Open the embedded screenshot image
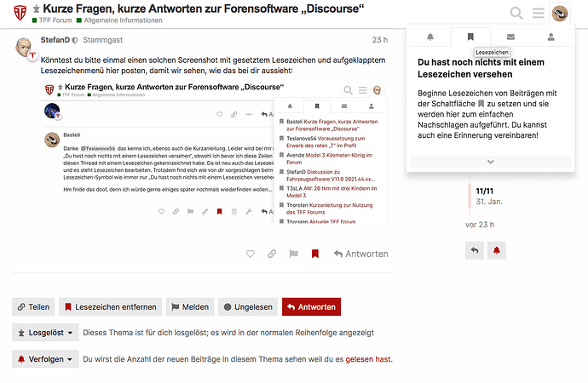The height and width of the screenshot is (383, 588). pos(214,152)
